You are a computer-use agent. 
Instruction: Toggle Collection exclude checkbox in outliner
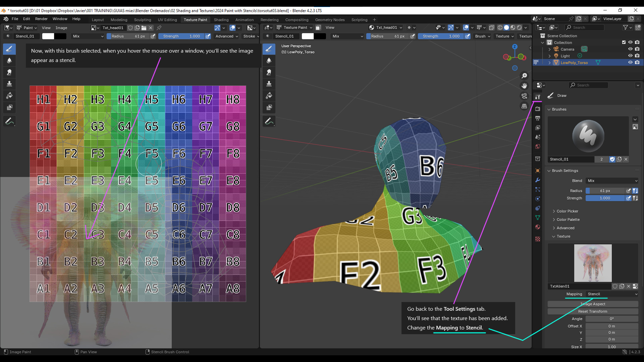click(624, 43)
